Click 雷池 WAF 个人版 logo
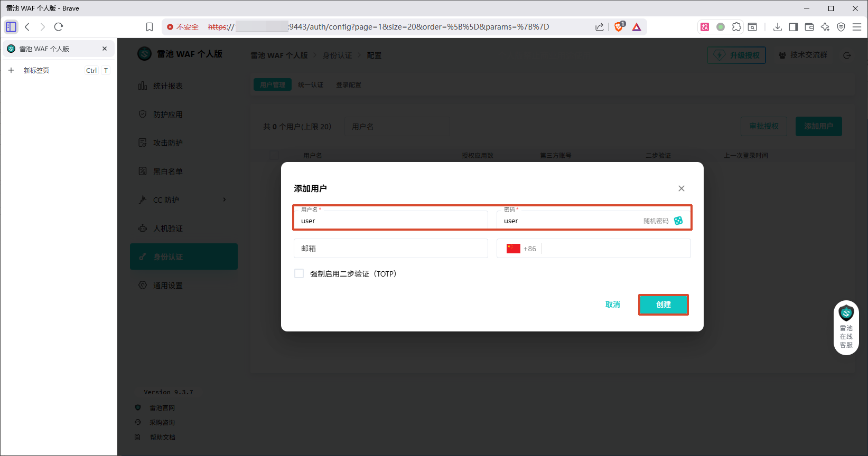This screenshot has height=456, width=868. 180,54
